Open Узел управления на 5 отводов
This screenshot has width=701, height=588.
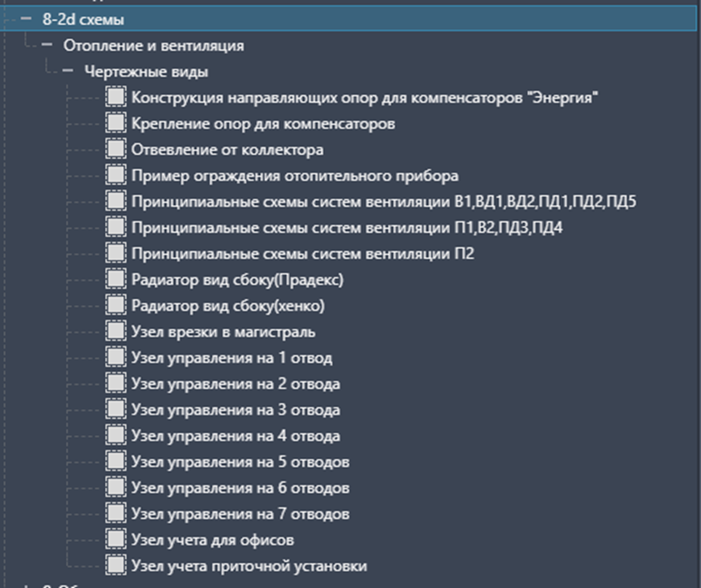pos(241,462)
